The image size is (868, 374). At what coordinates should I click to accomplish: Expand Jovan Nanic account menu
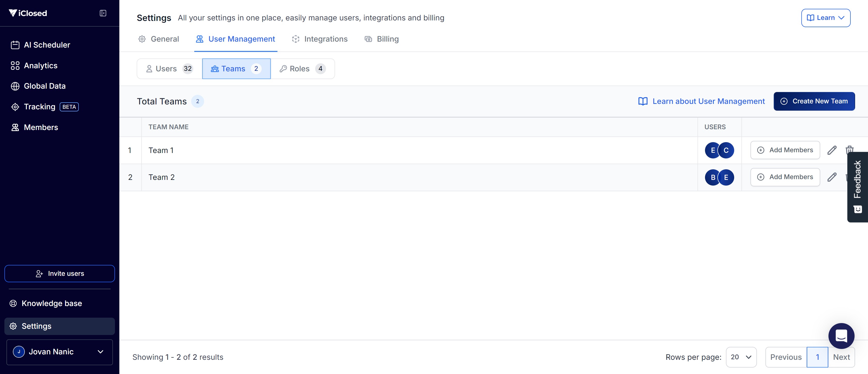(60, 352)
